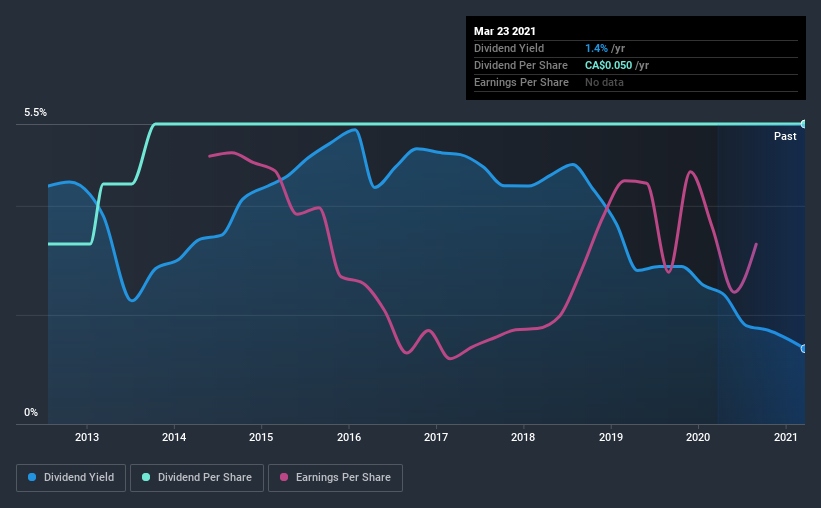Click the CA$0.050 dividend per share value
The width and height of the screenshot is (821, 508).
click(x=608, y=65)
